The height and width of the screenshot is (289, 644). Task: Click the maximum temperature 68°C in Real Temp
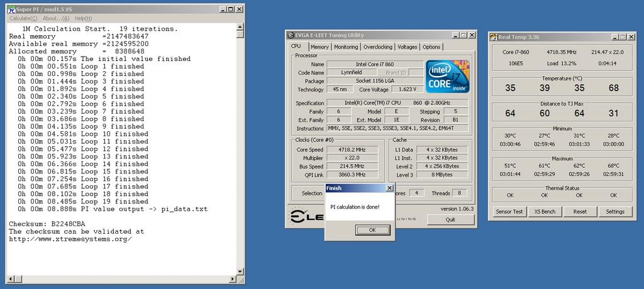[x=614, y=166]
